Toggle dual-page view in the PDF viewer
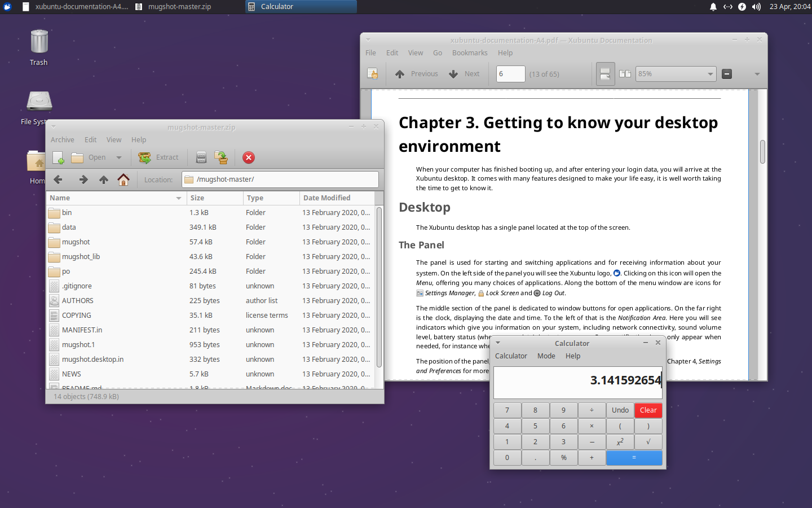 pos(625,73)
